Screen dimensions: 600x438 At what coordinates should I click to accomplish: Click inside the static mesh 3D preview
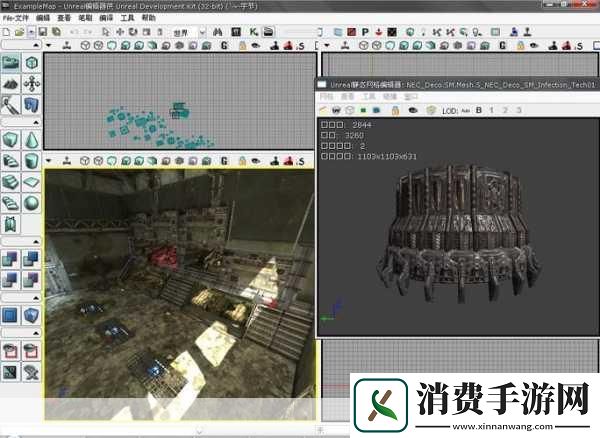pos(458,227)
